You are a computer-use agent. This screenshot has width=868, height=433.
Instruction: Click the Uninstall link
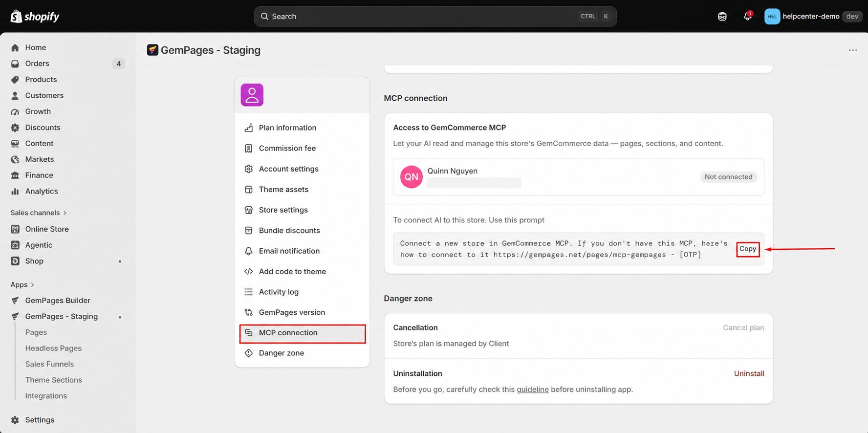[749, 373]
